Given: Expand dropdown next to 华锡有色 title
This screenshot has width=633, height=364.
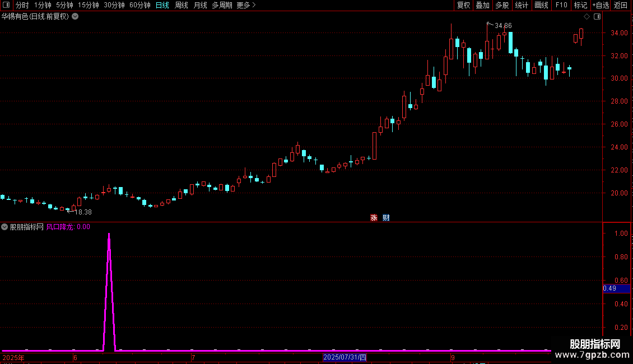Looking at the screenshot, I should 75,17.
